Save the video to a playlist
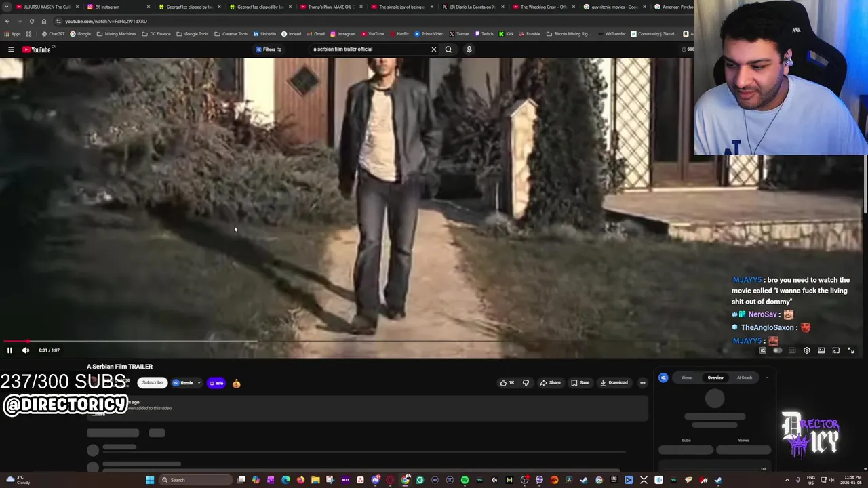868x488 pixels. point(580,383)
